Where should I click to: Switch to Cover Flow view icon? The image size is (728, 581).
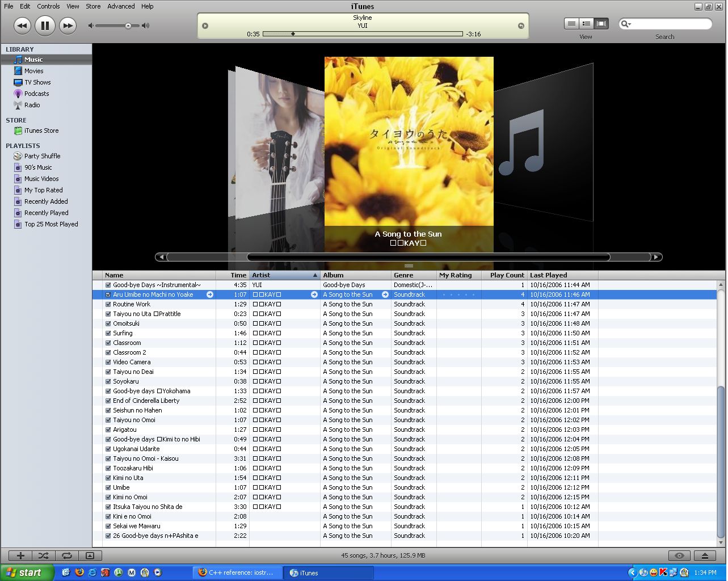[x=601, y=24]
